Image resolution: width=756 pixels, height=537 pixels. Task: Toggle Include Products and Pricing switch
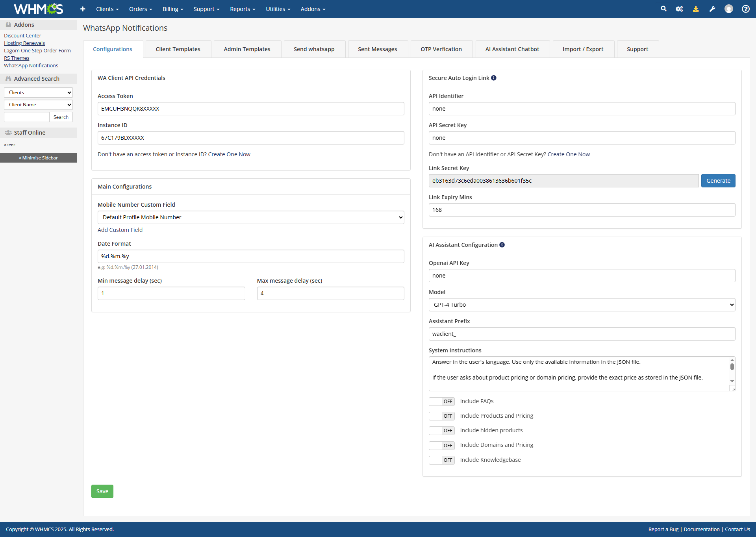pyautogui.click(x=441, y=416)
